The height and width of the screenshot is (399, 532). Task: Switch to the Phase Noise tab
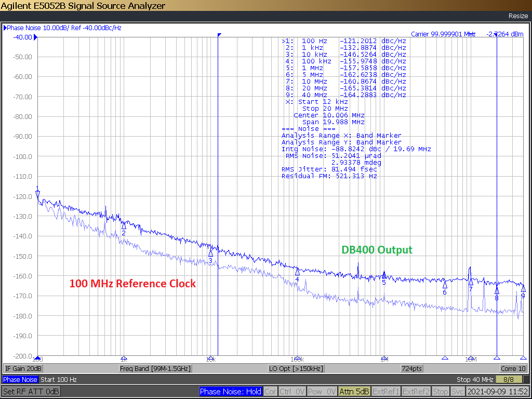pyautogui.click(x=20, y=379)
